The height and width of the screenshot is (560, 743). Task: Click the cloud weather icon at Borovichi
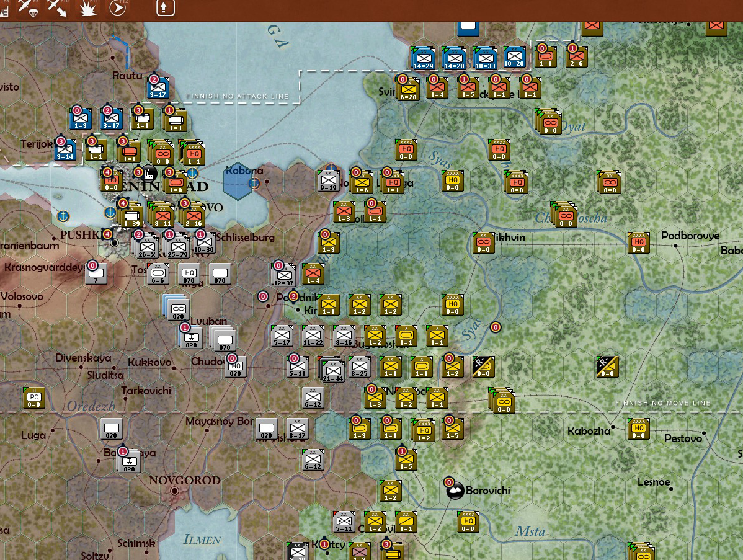click(x=455, y=491)
